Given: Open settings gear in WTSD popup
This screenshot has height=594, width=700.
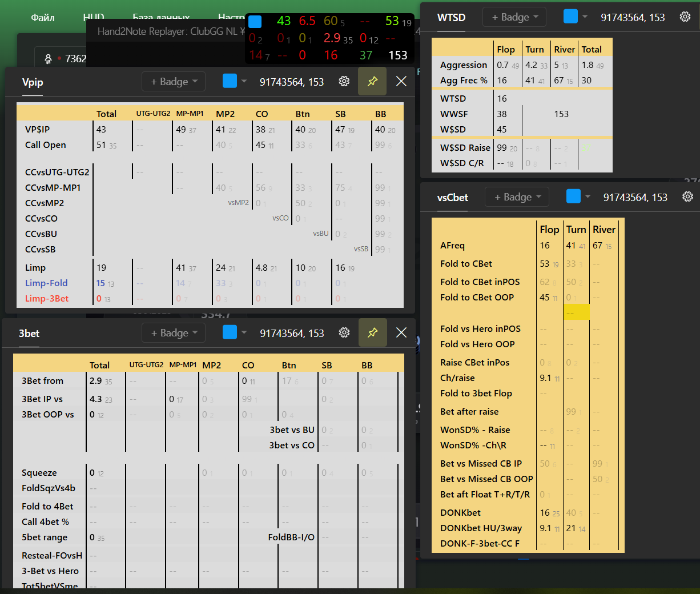Looking at the screenshot, I should [685, 17].
